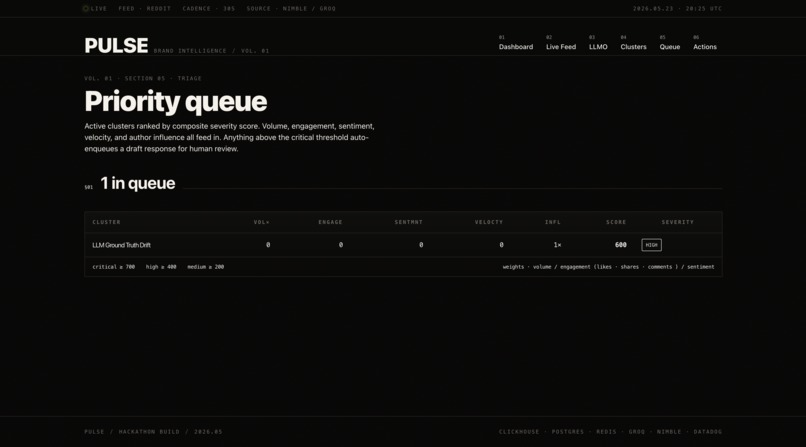This screenshot has height=447, width=806.
Task: Click the VOL. 01 · SECTION 05 · TRIAGE breadcrumb
Action: (143, 79)
